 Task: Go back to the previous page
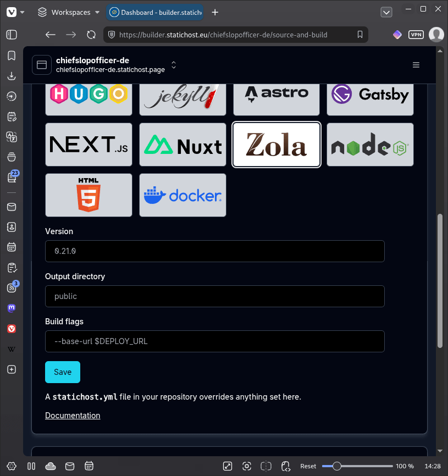[51, 35]
